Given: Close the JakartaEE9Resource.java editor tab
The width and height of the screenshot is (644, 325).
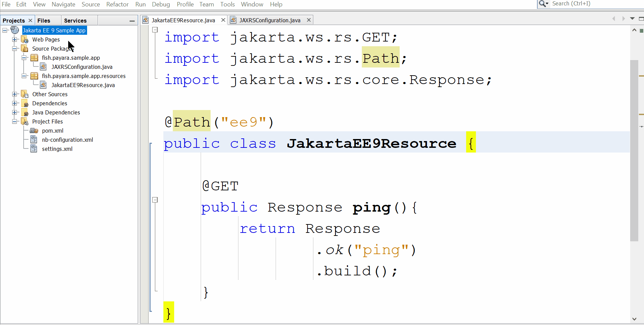Looking at the screenshot, I should (223, 20).
